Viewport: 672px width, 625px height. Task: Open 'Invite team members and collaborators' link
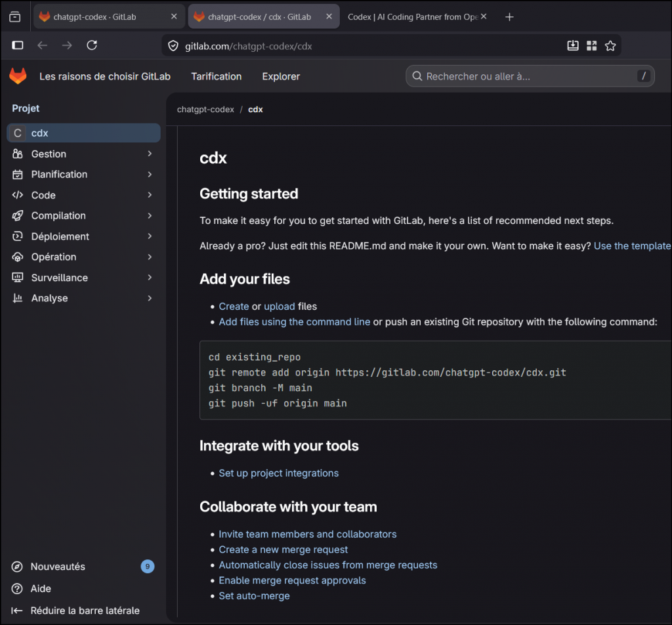(307, 534)
